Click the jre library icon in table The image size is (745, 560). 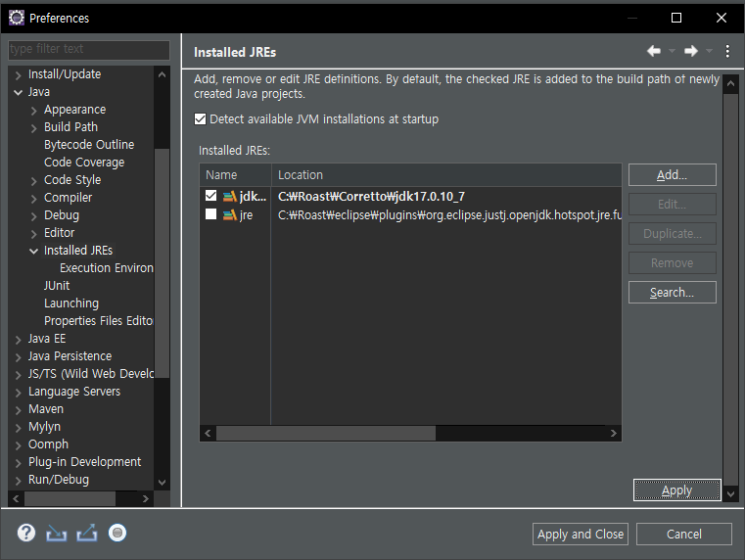tap(229, 215)
